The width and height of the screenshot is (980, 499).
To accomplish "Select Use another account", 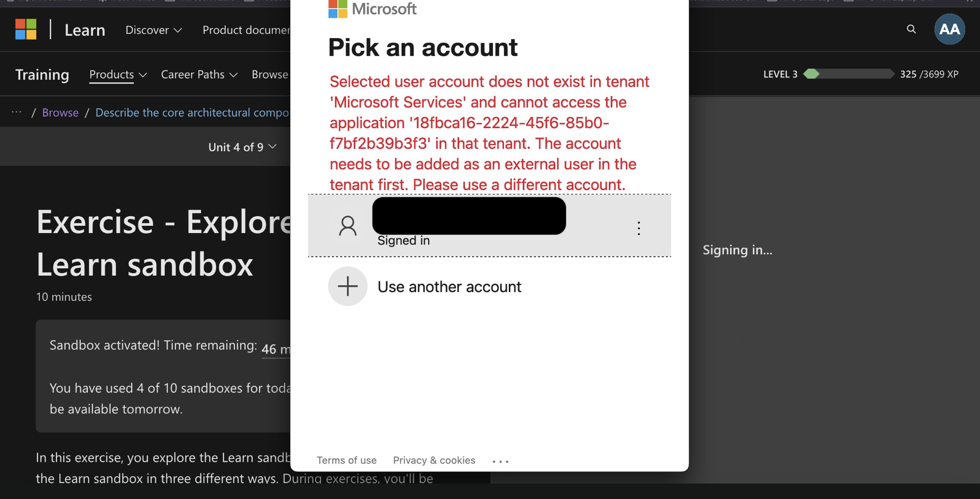I will pyautogui.click(x=449, y=287).
